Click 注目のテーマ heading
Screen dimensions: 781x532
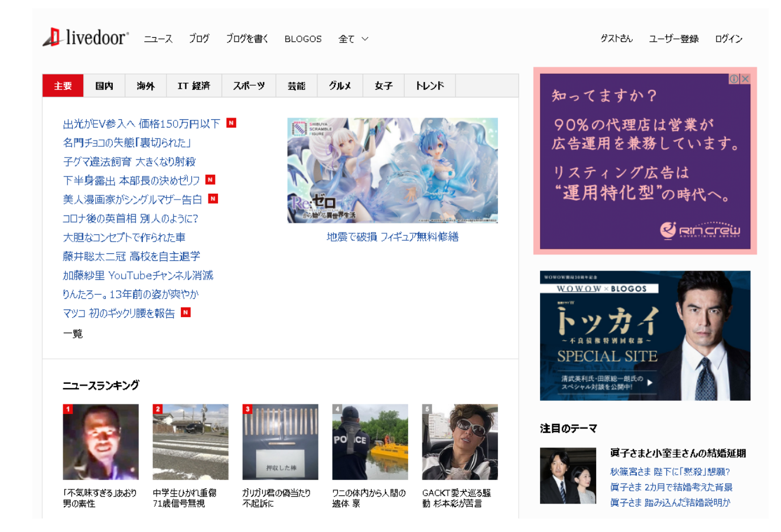click(568, 429)
